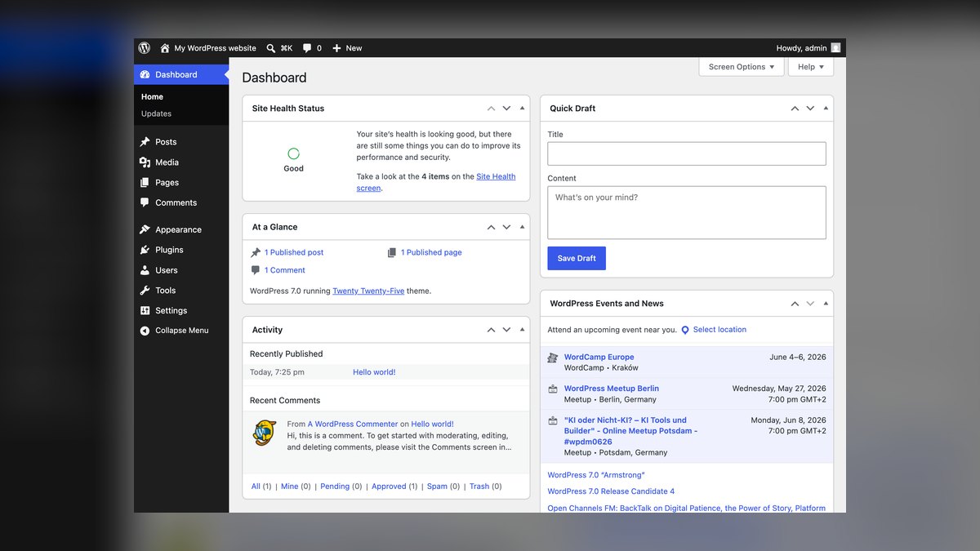Click the Settings sliders icon
The image size is (980, 551).
145,310
